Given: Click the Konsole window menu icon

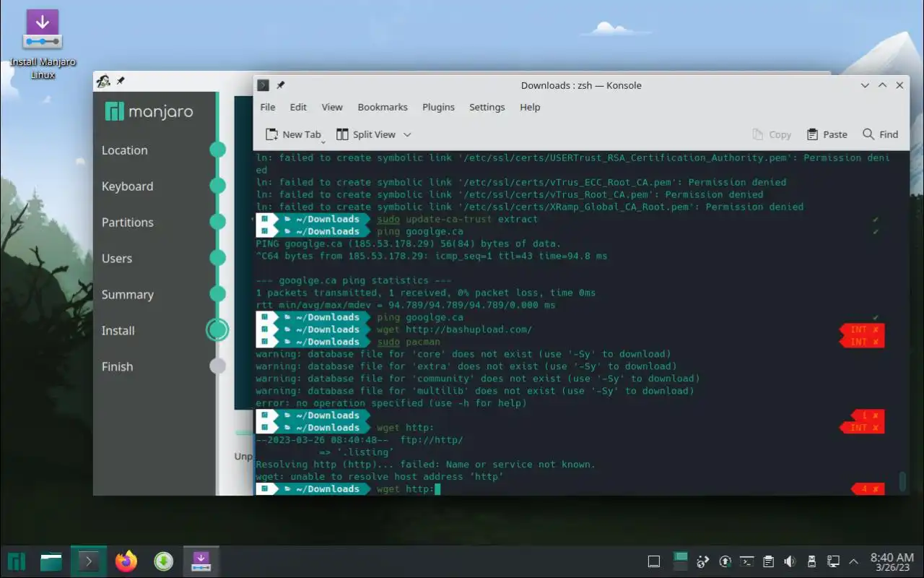Looking at the screenshot, I should 263,85.
